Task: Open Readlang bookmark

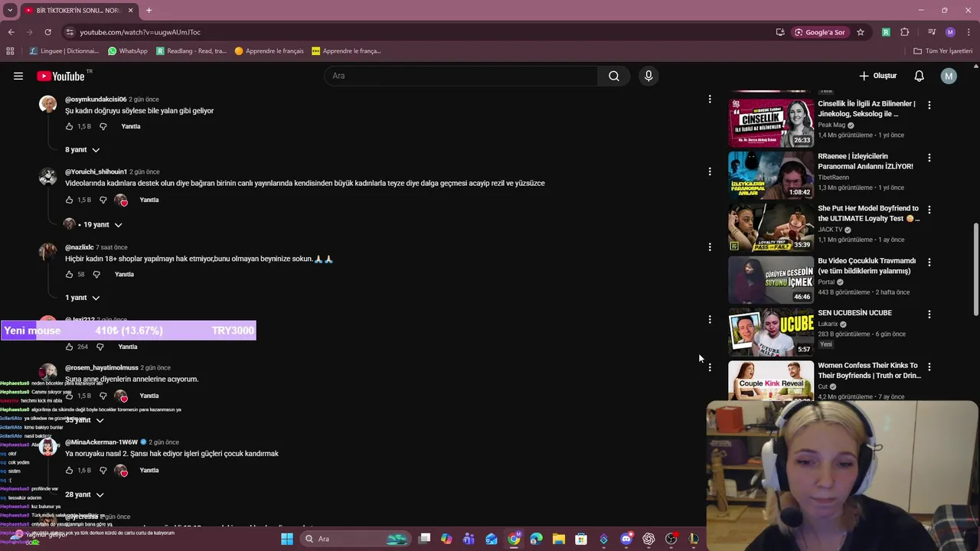Action: point(191,51)
